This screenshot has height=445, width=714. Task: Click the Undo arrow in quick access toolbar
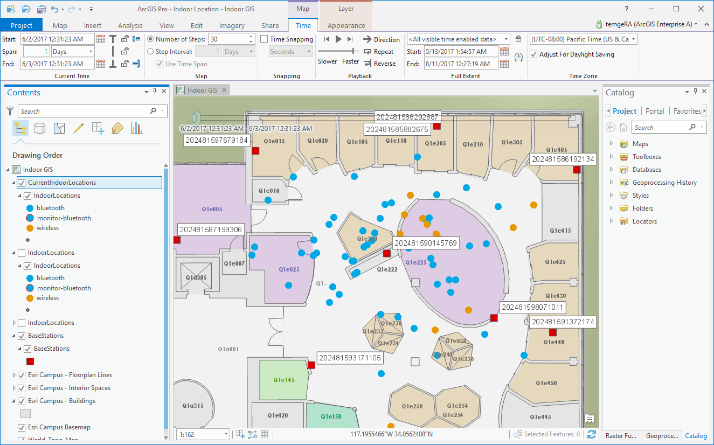[55, 9]
